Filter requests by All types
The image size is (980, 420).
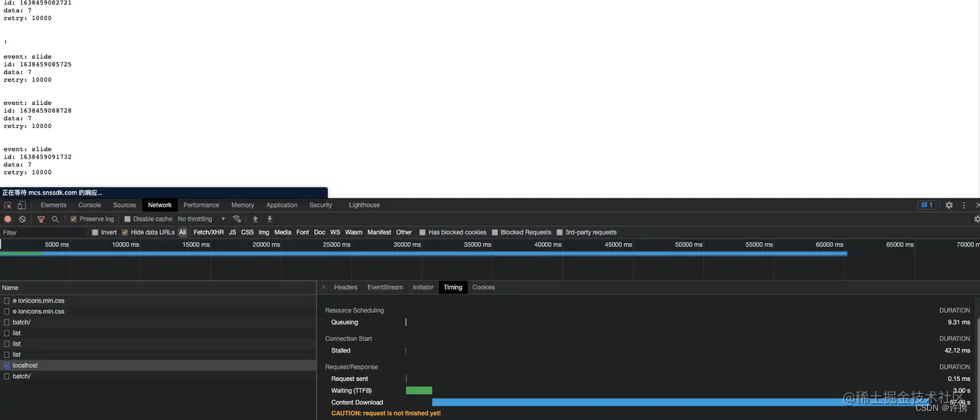[183, 232]
